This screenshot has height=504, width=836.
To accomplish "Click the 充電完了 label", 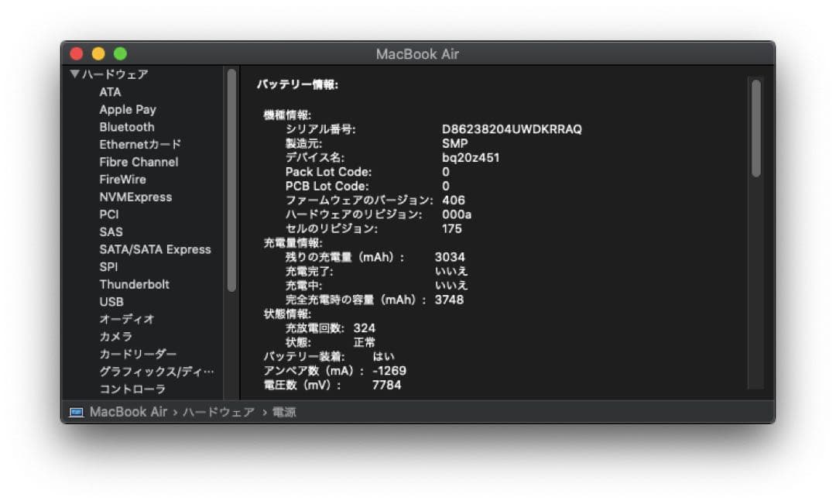I will point(309,272).
